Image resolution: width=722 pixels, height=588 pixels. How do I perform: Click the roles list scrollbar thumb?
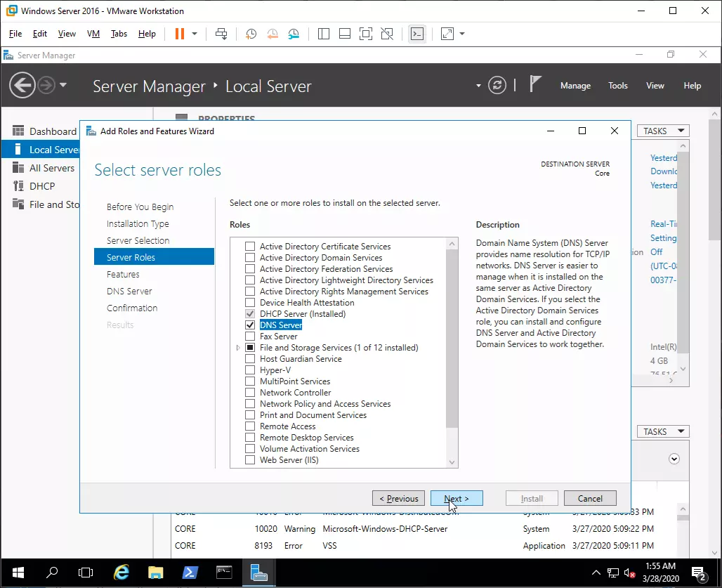452,339
